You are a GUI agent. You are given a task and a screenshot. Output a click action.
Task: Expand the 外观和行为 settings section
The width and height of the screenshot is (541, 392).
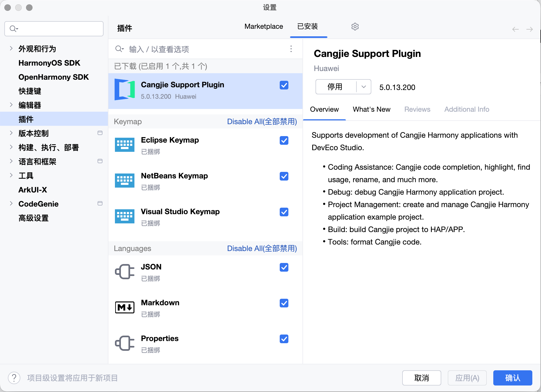11,49
